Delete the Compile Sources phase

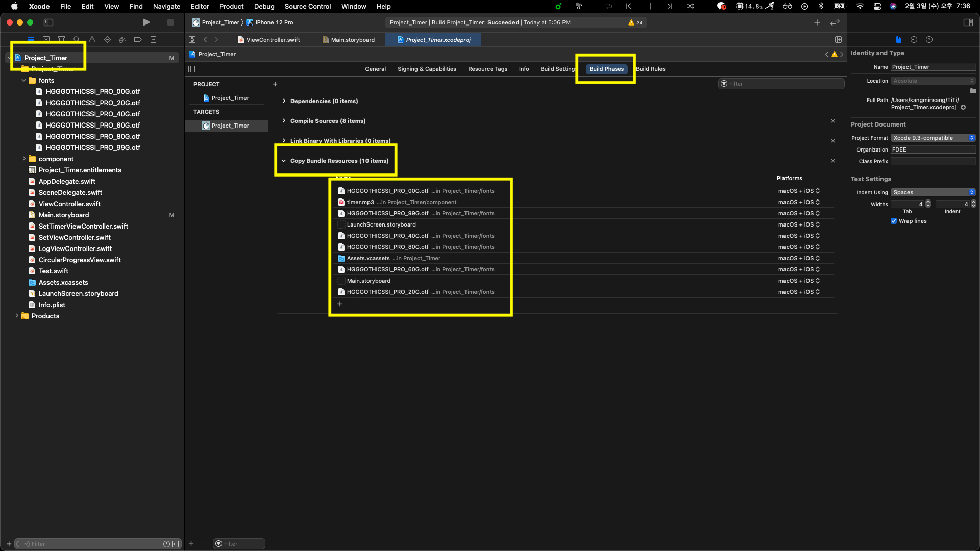pyautogui.click(x=833, y=121)
